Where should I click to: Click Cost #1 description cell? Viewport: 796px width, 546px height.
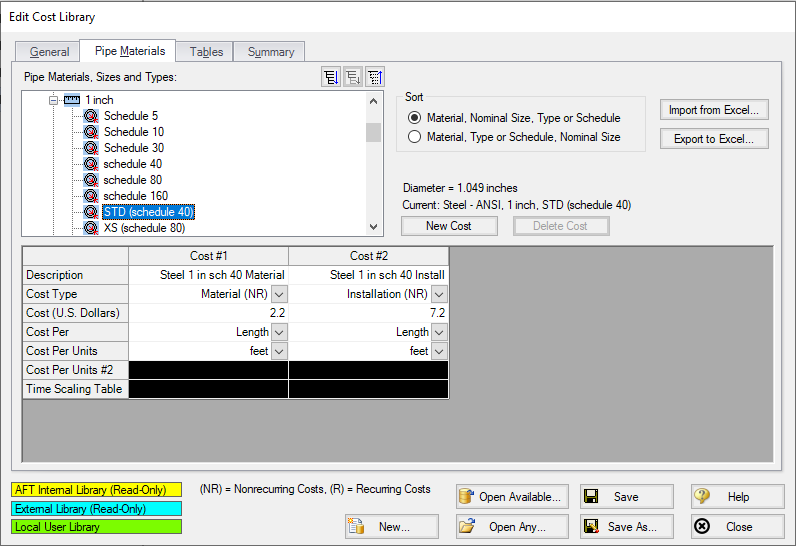[x=208, y=275]
